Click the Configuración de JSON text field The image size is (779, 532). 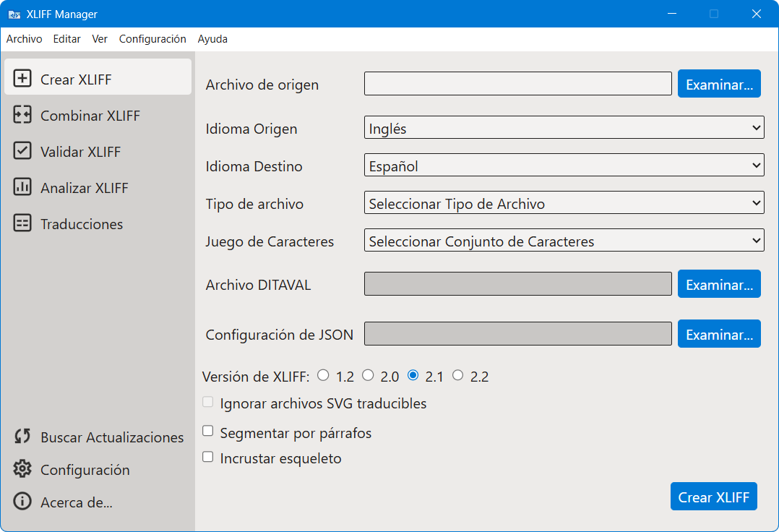517,334
